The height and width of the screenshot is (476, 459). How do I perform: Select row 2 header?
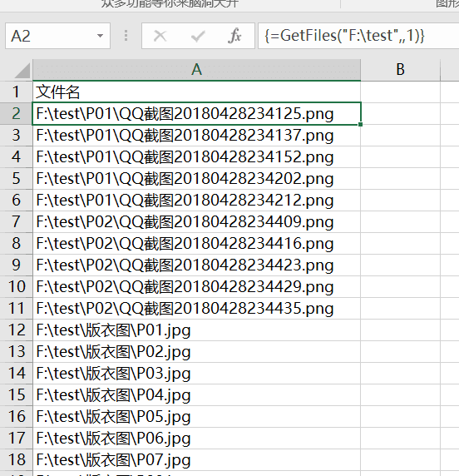[x=17, y=113]
